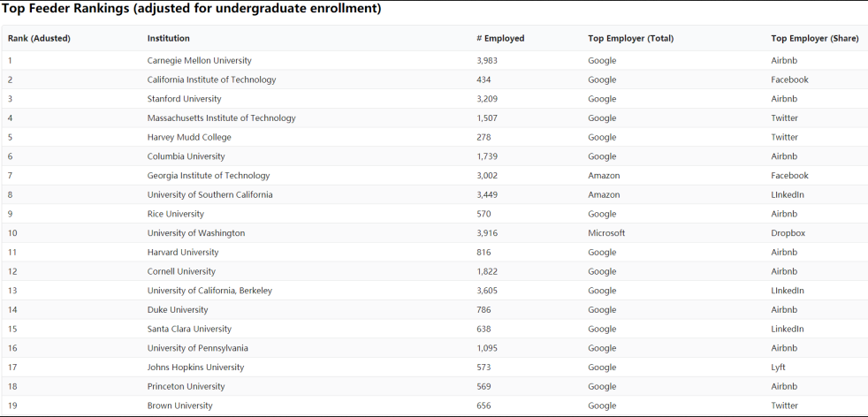Select University of Southern California row
Image resolution: width=868 pixels, height=417 pixels.
(209, 195)
